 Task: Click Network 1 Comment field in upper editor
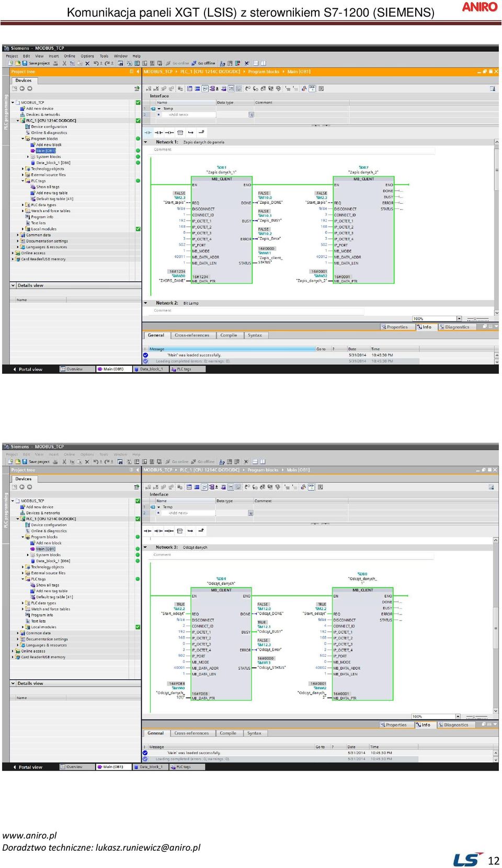(293, 149)
